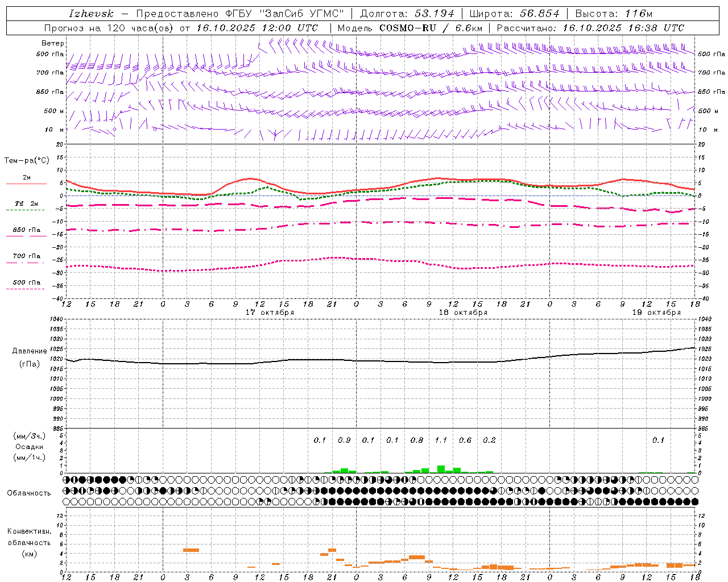Click the 'Конвективн.' convective cloud label
The width and height of the screenshot is (728, 582).
(x=29, y=531)
